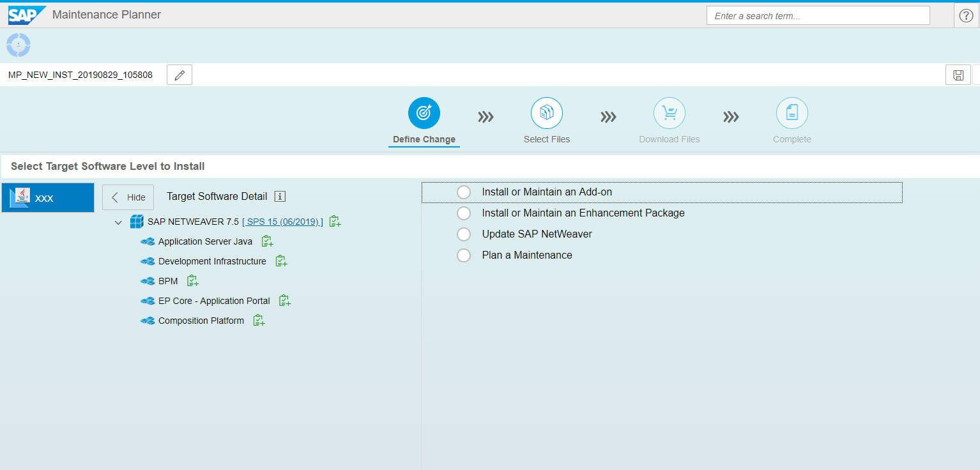Click the green checklist icon beside EP Core
Screen dimensions: 980x470
[x=285, y=301]
